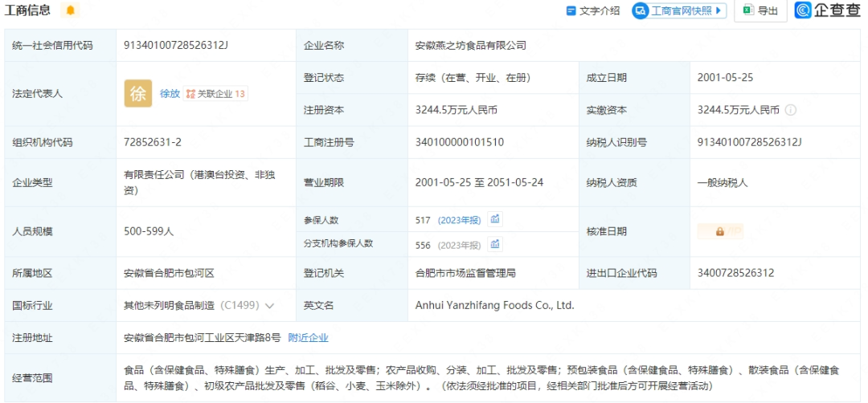
Task: Click the Excel icon in 导出
Action: coord(747,10)
